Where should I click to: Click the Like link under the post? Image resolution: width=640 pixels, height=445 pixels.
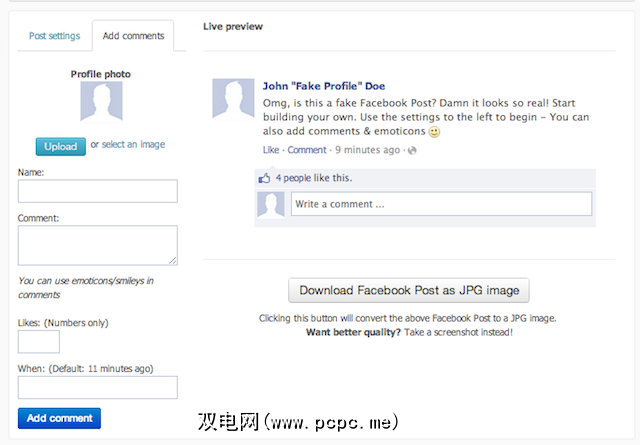coord(271,150)
